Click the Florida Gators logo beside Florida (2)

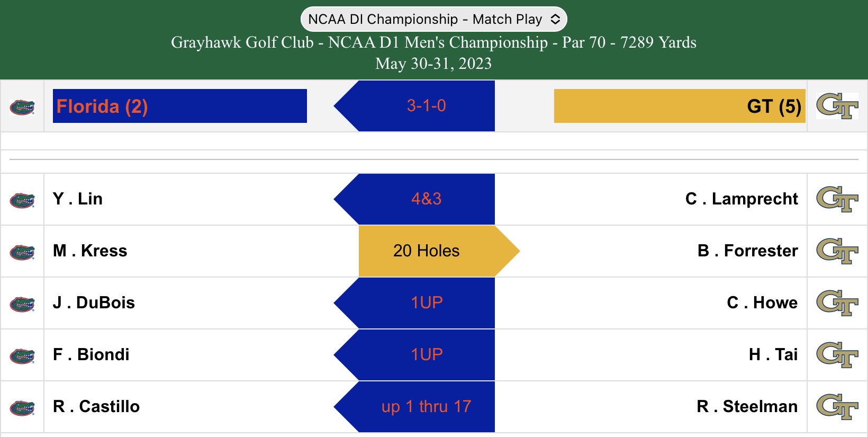[x=22, y=107]
